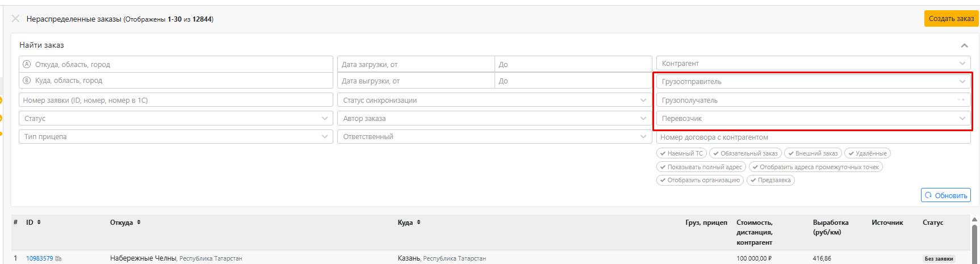Open order link 10983579
Screen dimensions: 980x264
tap(40, 259)
